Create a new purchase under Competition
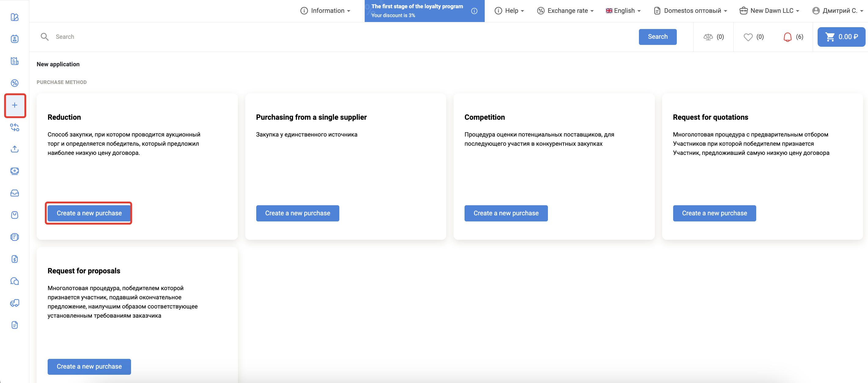Screen dimensions: 868x383 [506, 213]
